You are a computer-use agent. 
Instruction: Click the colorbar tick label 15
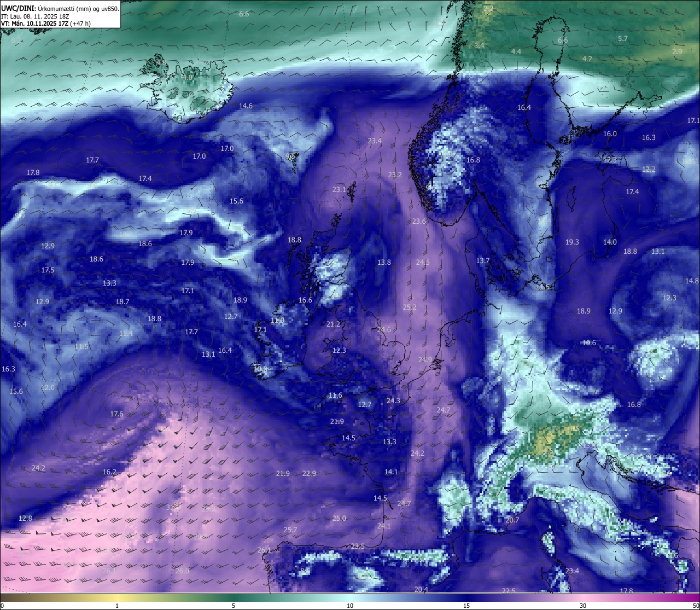click(466, 606)
